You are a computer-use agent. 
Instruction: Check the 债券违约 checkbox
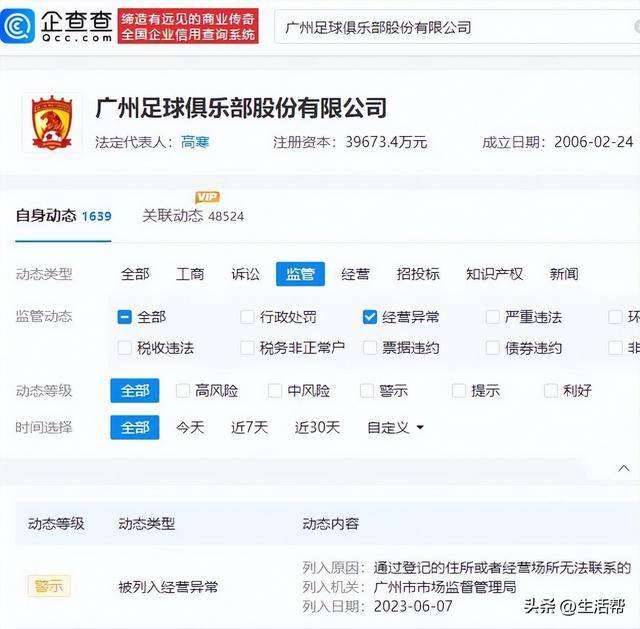(x=492, y=348)
